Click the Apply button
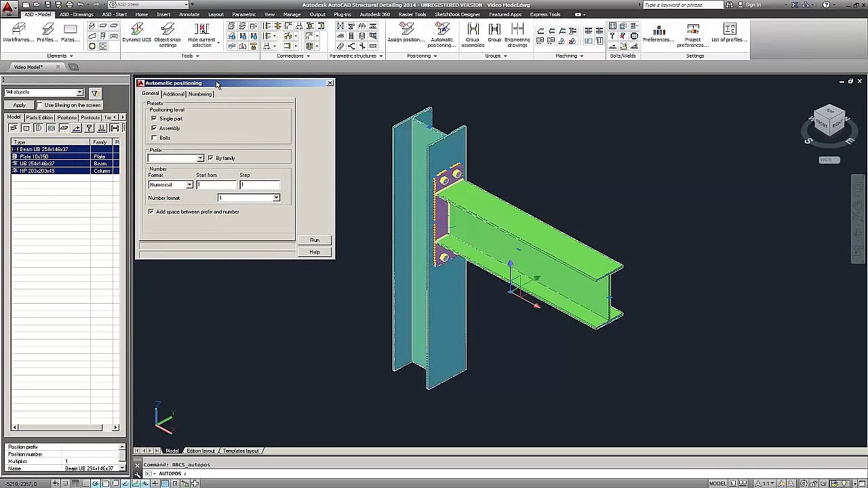Screen dimensions: 868x488 click(x=19, y=105)
